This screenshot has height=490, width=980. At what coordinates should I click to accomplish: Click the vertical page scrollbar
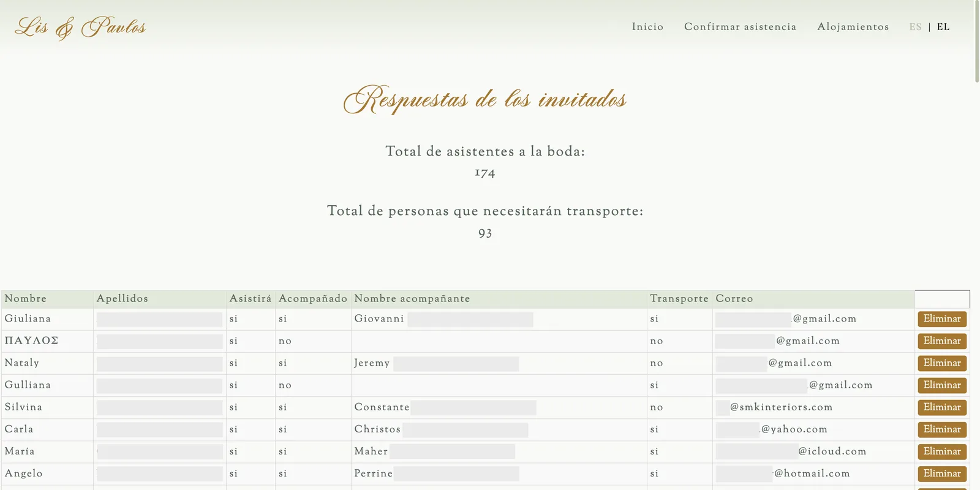pyautogui.click(x=977, y=42)
